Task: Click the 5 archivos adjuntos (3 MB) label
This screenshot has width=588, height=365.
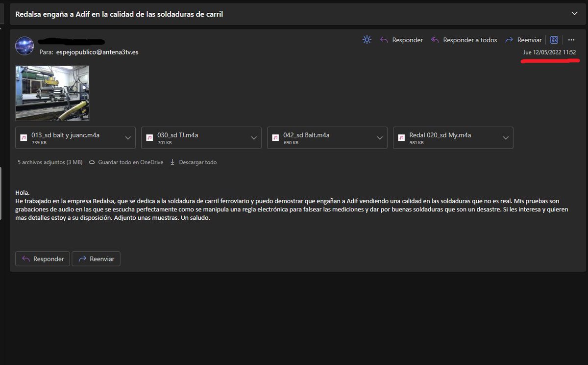Action: tap(50, 162)
